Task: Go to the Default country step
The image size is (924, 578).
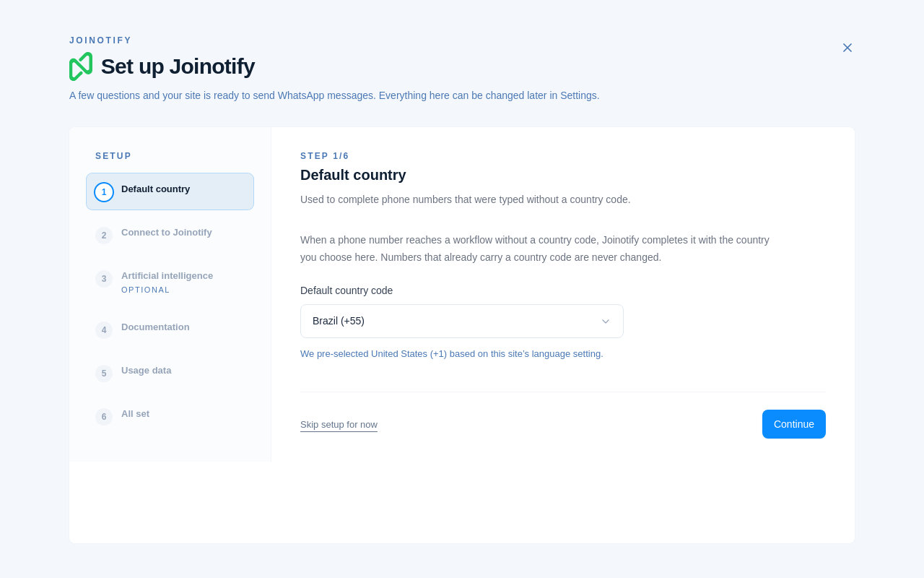Action: click(170, 191)
